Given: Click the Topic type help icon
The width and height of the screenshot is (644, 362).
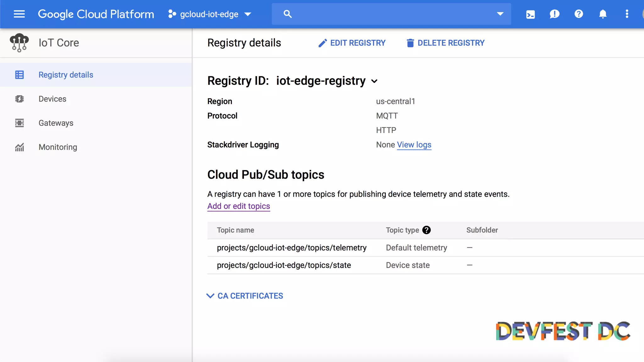Looking at the screenshot, I should coord(426,230).
